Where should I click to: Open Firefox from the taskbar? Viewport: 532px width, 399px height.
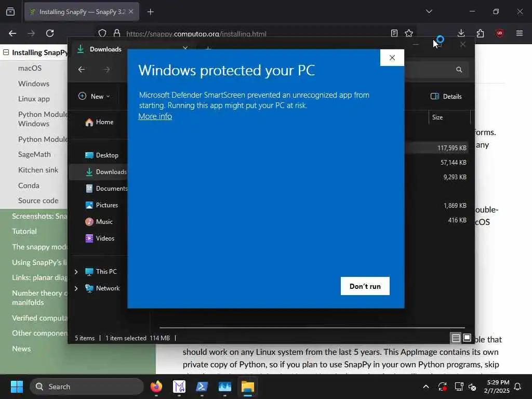pos(156,387)
